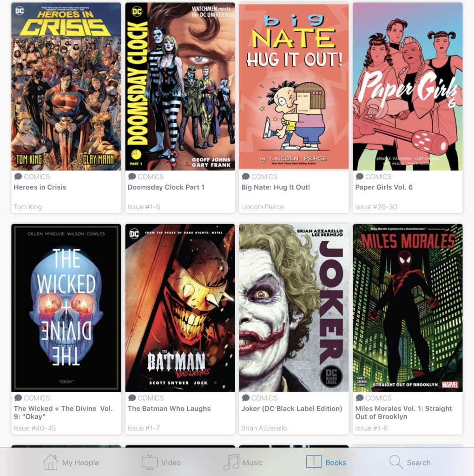The width and height of the screenshot is (474, 476).
Task: Open Heroes in Crisis cover
Action: click(x=66, y=86)
